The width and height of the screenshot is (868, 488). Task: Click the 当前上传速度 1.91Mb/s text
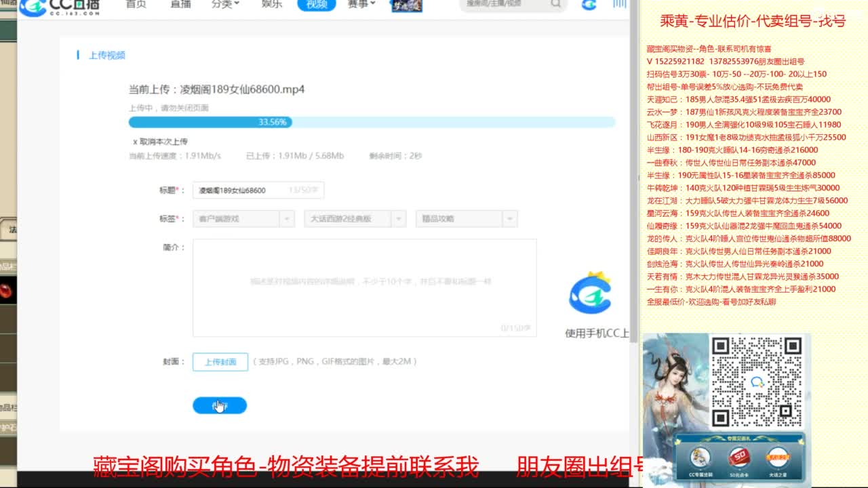coord(175,156)
